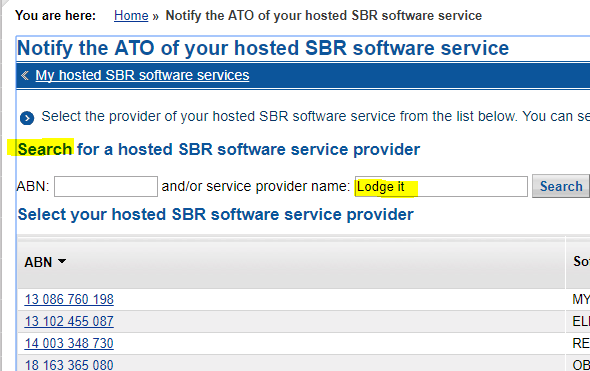Click the heading "Select your hosted SBR software service provider"
This screenshot has height=371, width=590.
click(216, 214)
